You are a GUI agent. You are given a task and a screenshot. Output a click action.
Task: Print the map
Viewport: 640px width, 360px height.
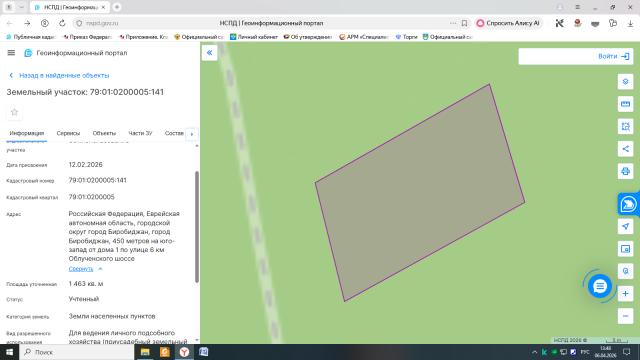pyautogui.click(x=625, y=171)
